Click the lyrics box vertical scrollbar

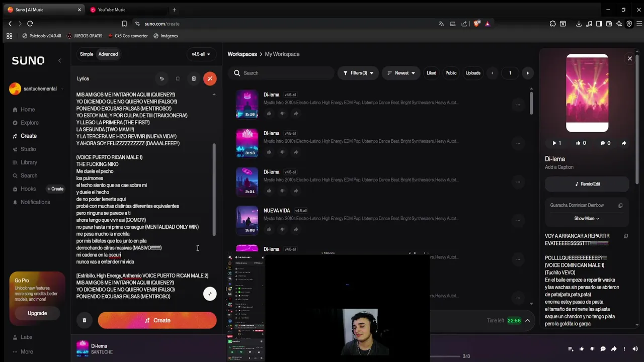214,190
